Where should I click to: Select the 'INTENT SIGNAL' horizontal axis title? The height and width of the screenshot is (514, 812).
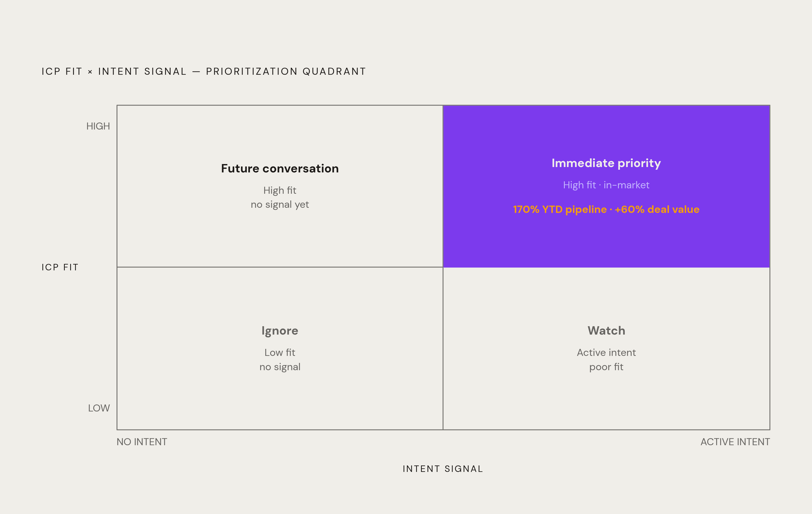coord(443,469)
